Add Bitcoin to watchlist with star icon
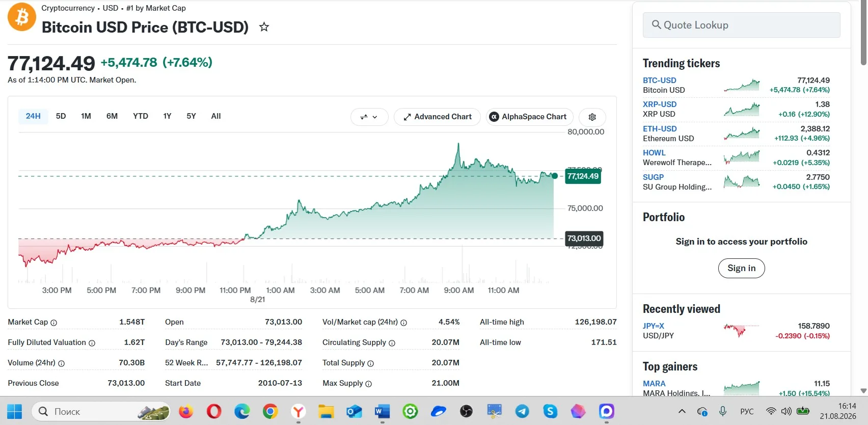 pos(264,27)
